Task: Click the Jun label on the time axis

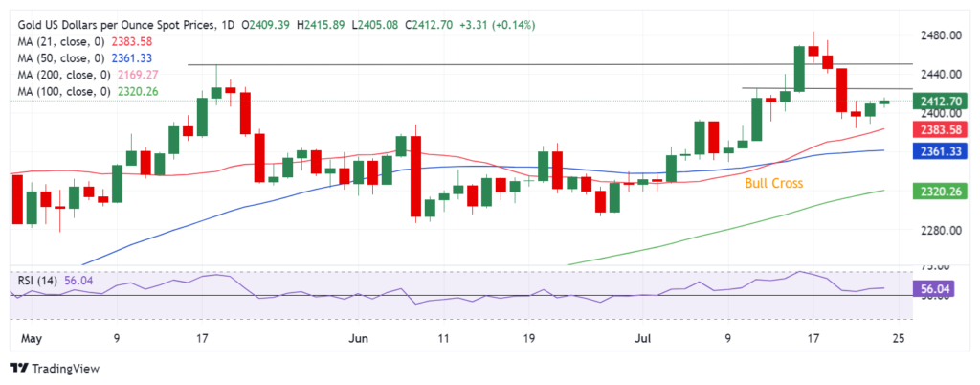Action: tap(359, 338)
